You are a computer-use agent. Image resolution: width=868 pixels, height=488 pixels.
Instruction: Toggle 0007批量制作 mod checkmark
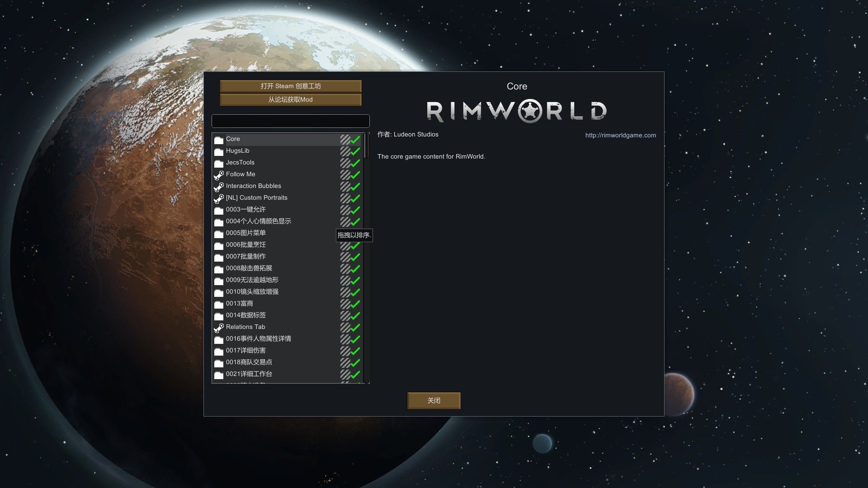(356, 257)
